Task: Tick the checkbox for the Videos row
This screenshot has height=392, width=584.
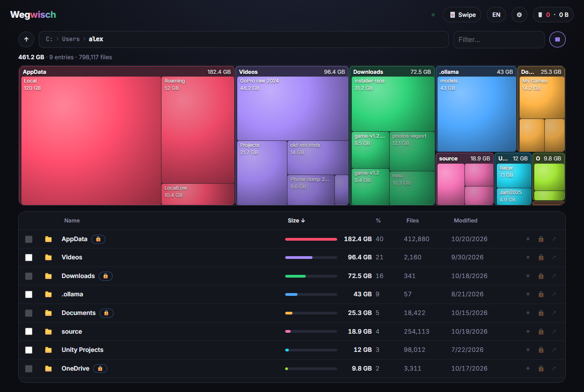Action: (29, 258)
